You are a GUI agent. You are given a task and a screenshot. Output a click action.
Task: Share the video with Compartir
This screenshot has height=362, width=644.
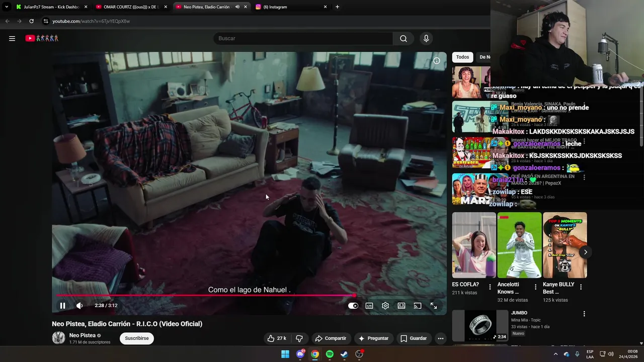tap(331, 338)
